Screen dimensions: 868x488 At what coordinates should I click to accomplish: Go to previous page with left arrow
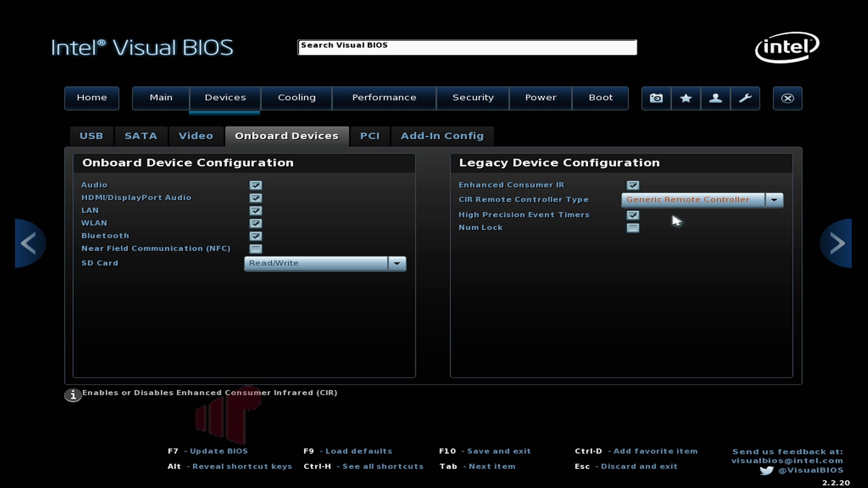coord(30,243)
